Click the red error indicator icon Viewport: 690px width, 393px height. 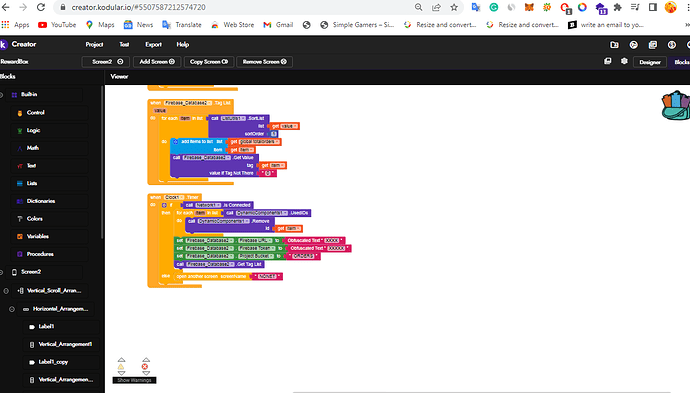point(145,367)
